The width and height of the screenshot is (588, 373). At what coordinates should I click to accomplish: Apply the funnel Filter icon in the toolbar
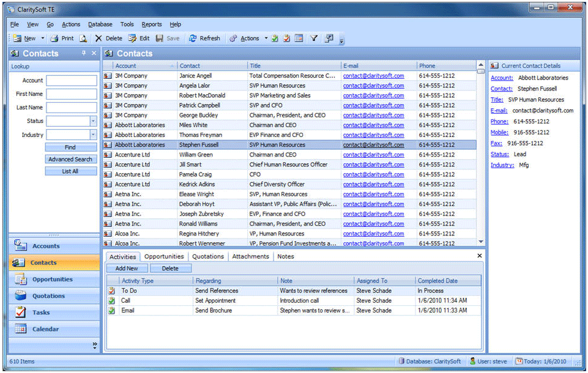314,38
